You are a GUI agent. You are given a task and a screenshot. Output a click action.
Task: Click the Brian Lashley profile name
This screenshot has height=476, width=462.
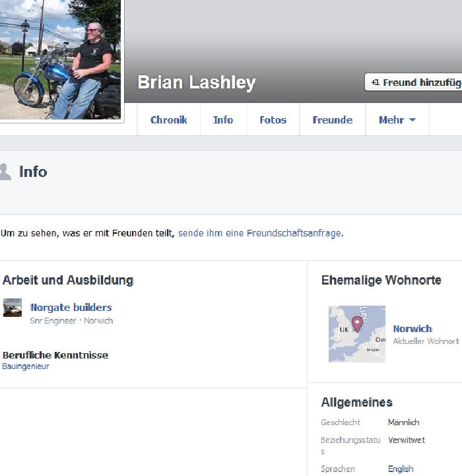coord(197,83)
